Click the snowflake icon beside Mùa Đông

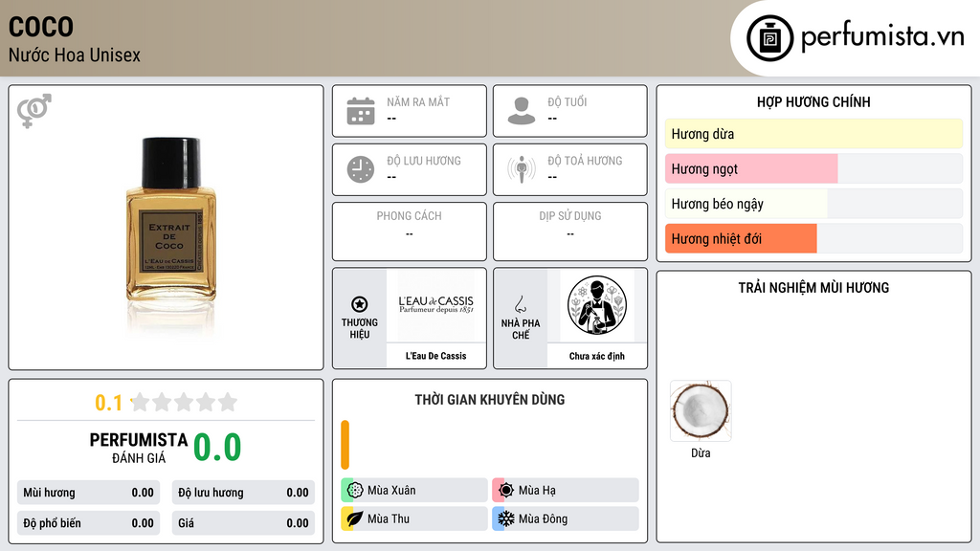(x=506, y=518)
